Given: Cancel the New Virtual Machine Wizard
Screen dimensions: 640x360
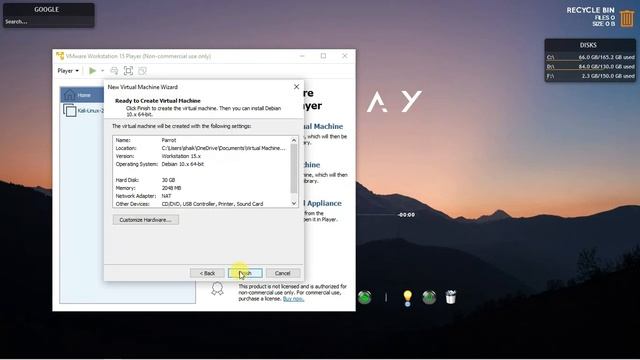Looking at the screenshot, I should point(282,273).
